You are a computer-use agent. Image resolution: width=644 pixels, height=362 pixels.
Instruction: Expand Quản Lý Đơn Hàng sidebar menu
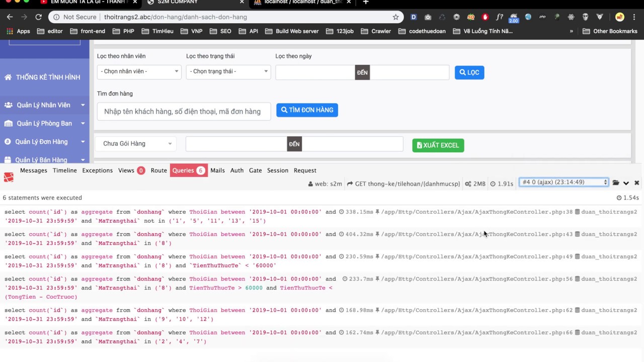[x=44, y=142]
